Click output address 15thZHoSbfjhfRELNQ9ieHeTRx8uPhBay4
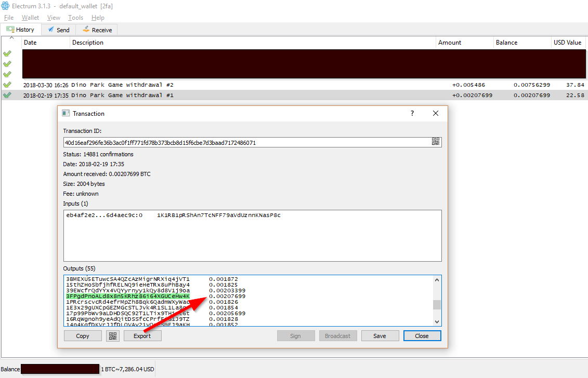This screenshot has height=378, width=588. click(128, 285)
